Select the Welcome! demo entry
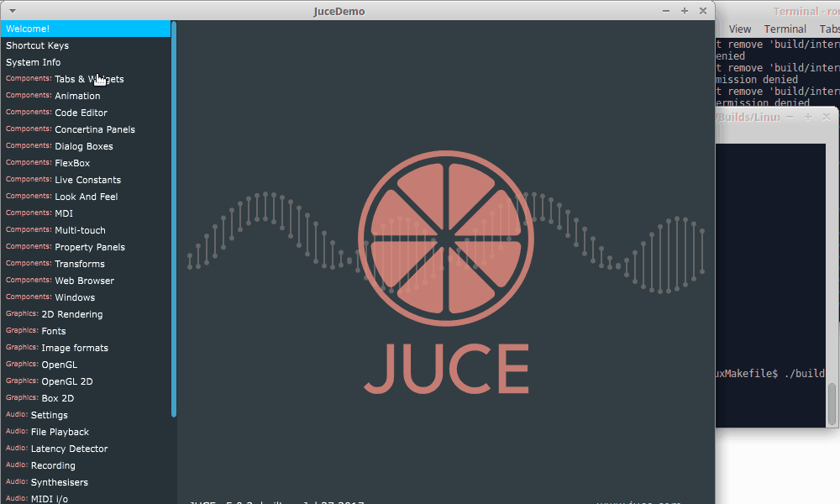840x504 pixels. [86, 29]
